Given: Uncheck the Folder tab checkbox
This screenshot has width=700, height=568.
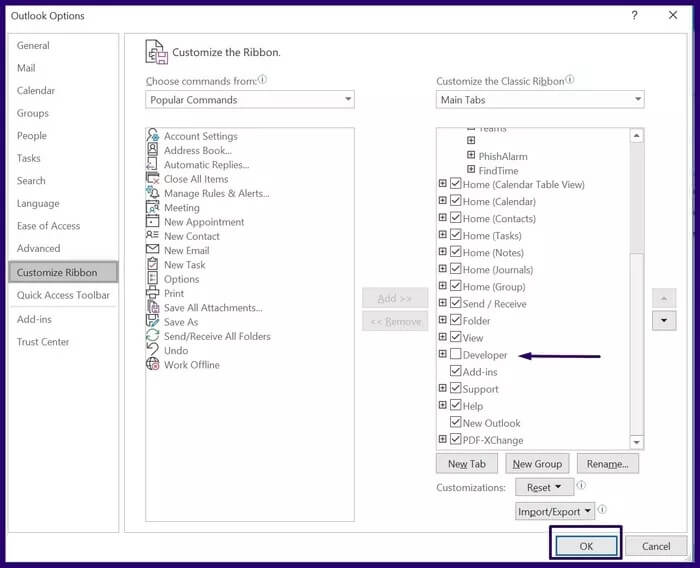Looking at the screenshot, I should [455, 320].
